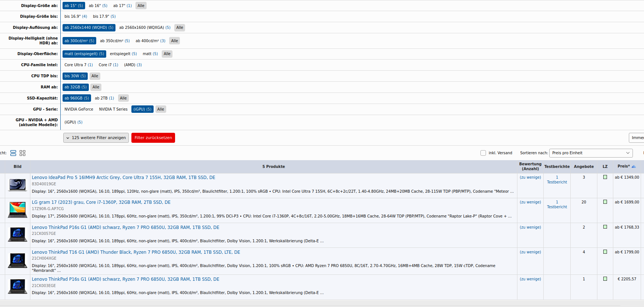Toggle ab 32GB RAM filter
Screen dimensions: 644x307
pyautogui.click(x=76, y=87)
